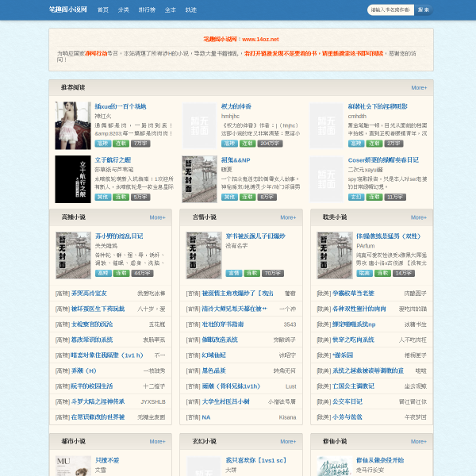Image resolution: width=476 pixels, height=476 pixels.
Task: Open the 修仙从做杂役开始 book title
Action: pos(380,460)
